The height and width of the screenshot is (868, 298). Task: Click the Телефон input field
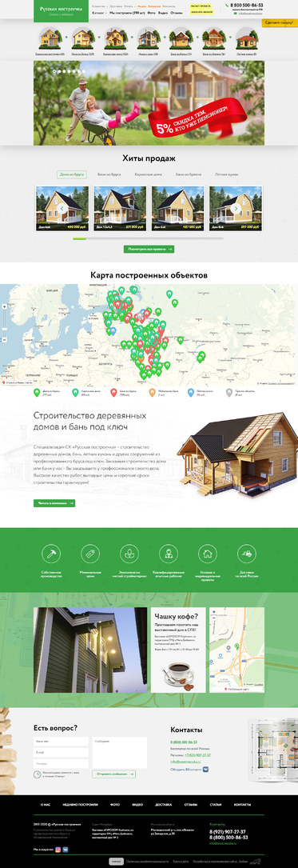pos(61,765)
